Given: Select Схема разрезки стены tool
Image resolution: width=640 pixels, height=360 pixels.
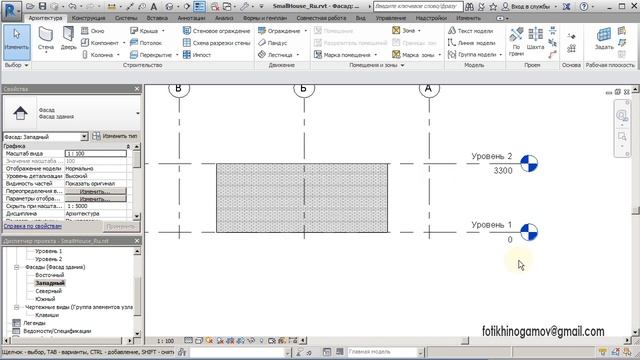Looking at the screenshot, I should click(x=216, y=42).
